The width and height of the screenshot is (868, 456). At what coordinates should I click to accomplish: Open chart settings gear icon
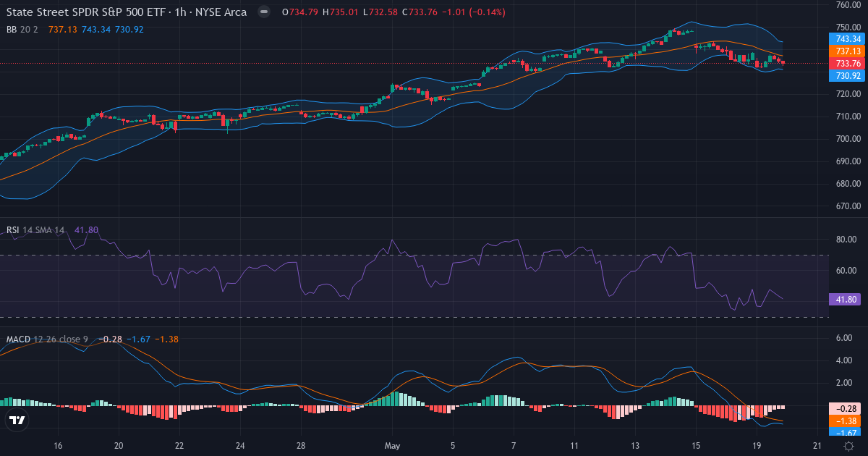coord(848,447)
